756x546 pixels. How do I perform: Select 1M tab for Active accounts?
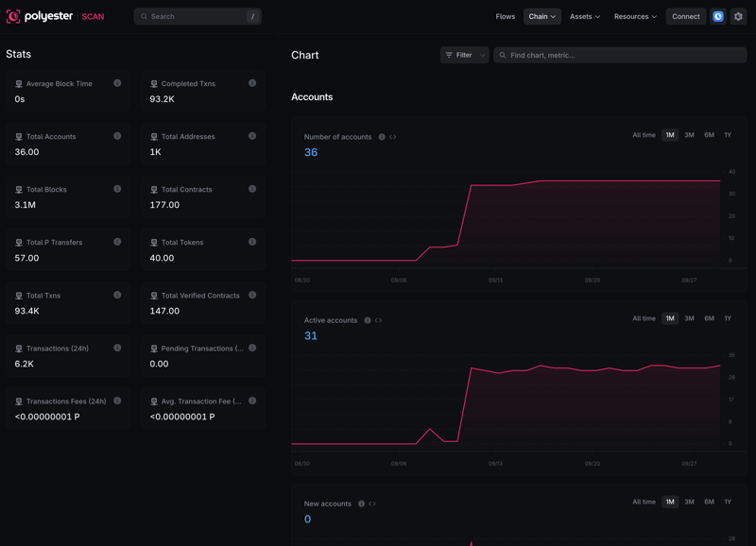[x=670, y=318]
